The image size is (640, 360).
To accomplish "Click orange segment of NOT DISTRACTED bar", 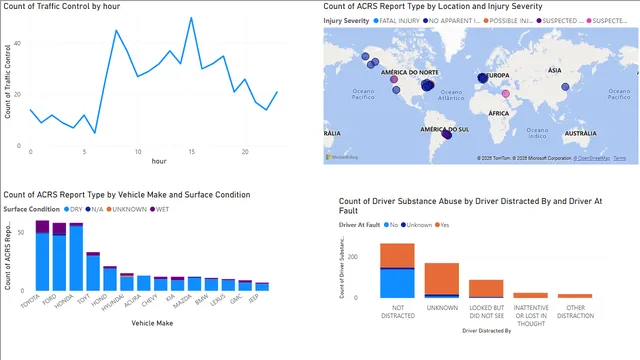I will tap(397, 256).
